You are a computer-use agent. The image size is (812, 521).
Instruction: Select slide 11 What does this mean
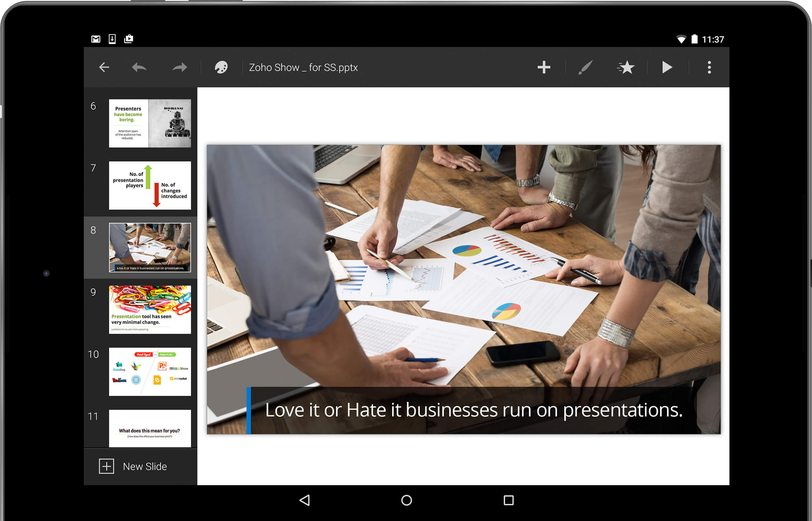pyautogui.click(x=150, y=429)
